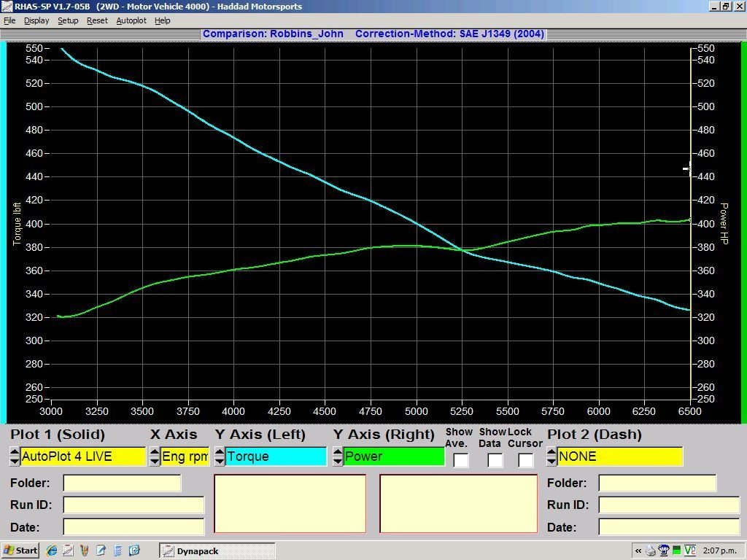Viewport: 747px width, 560px height.
Task: Select the NONE Plot 2 field
Action: (x=620, y=456)
